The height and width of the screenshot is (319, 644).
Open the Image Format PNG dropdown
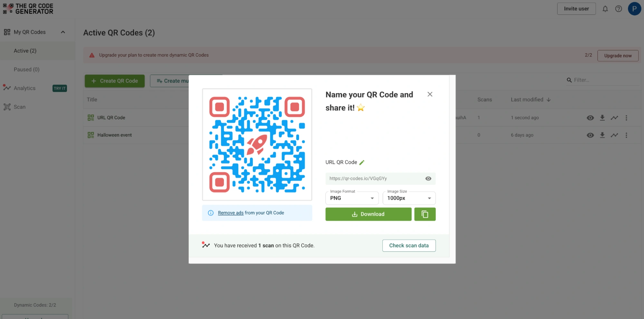click(352, 198)
